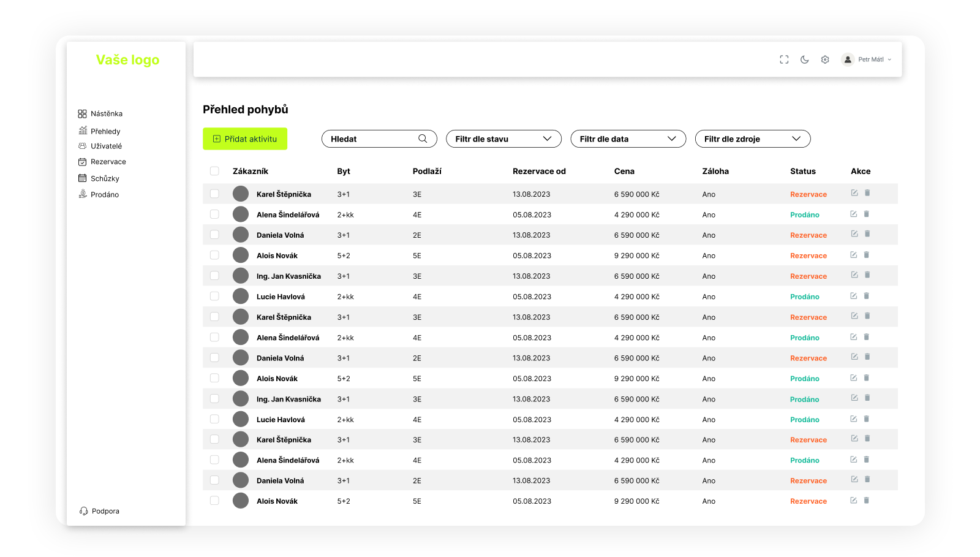
Task: Click the user avatar next to Petr Mátl
Action: [848, 59]
